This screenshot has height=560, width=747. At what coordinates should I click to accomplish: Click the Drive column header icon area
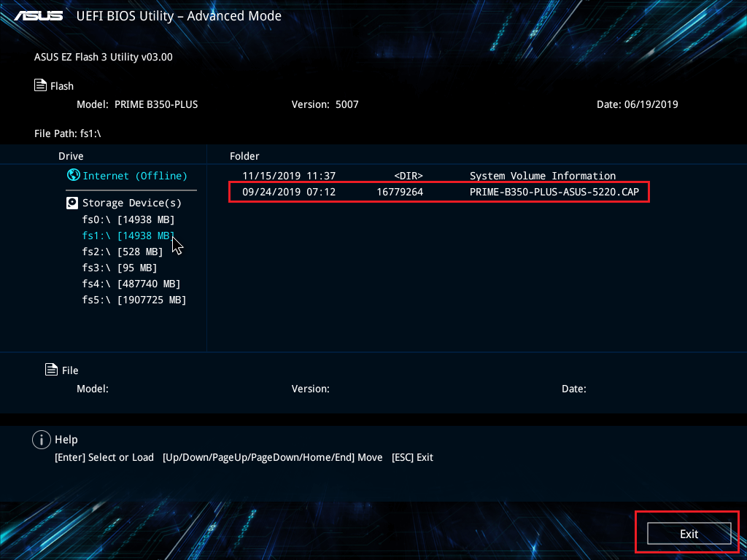71,155
